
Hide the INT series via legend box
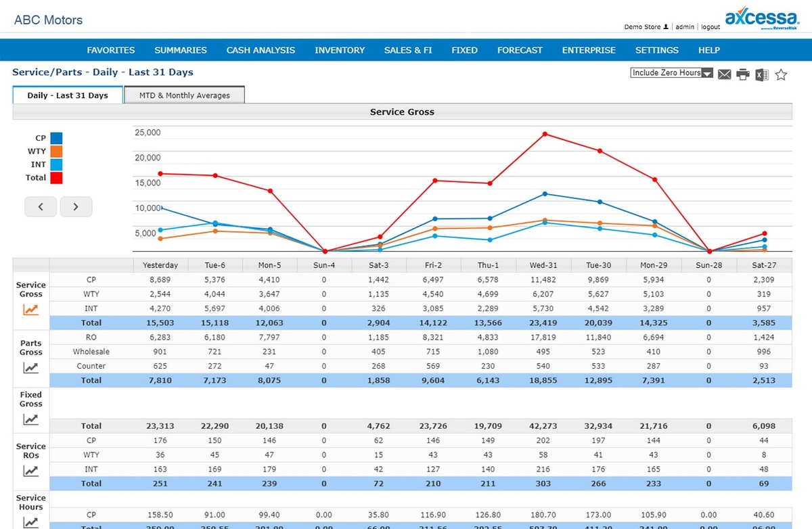tap(56, 164)
